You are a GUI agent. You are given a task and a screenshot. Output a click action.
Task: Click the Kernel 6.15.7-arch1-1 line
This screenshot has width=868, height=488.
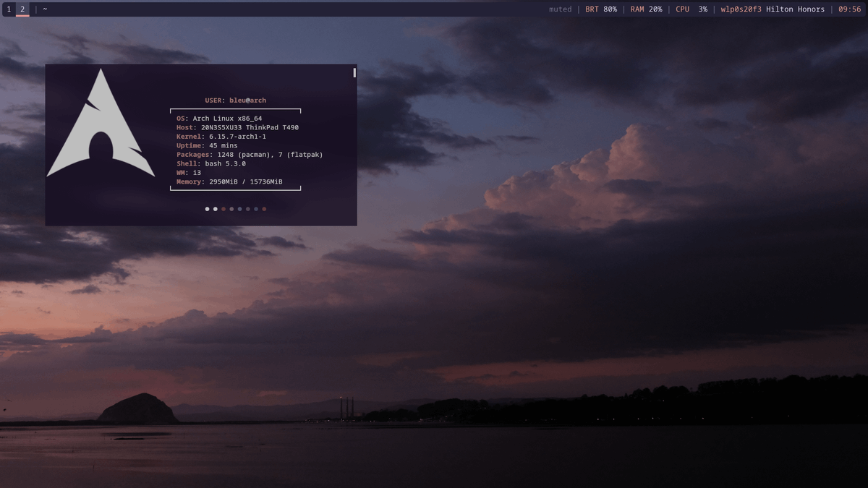tap(221, 137)
